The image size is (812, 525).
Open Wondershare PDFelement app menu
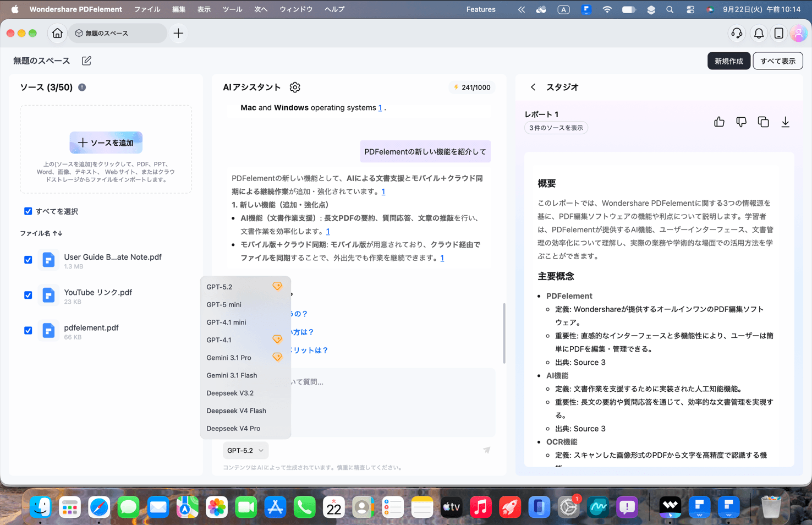point(76,9)
